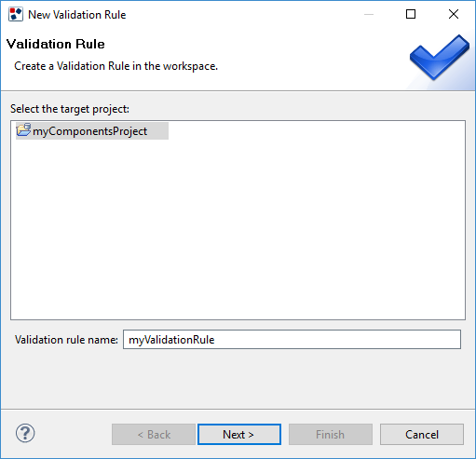Click the help question mark icon
476x459 pixels.
coord(25,433)
